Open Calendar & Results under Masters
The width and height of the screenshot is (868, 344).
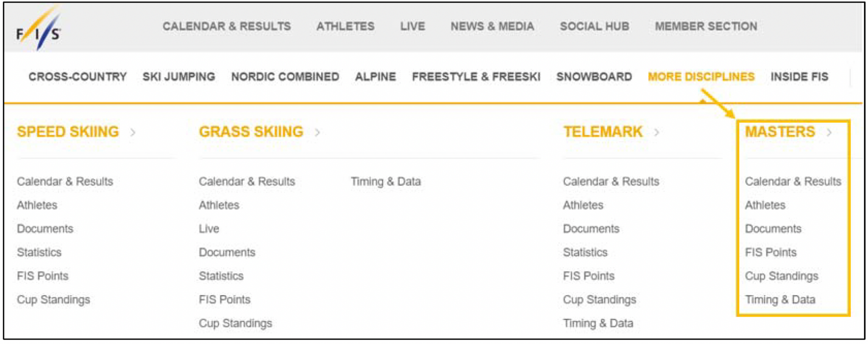click(793, 181)
